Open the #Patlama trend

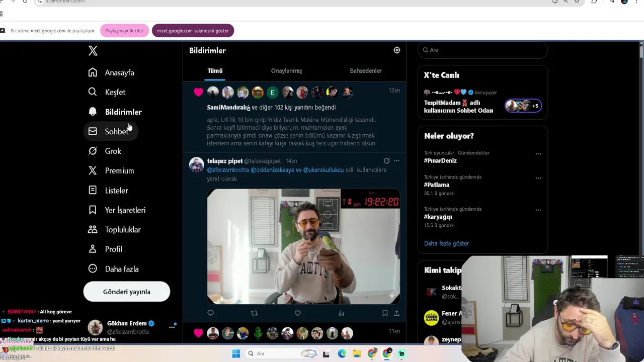pyautogui.click(x=437, y=185)
